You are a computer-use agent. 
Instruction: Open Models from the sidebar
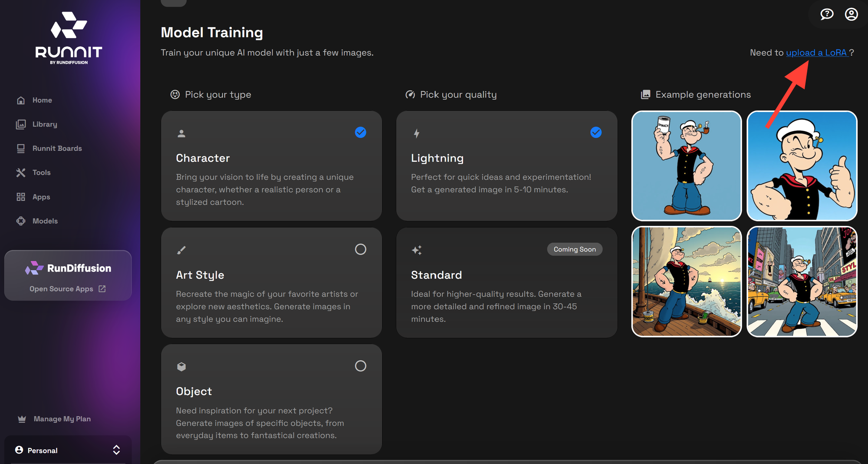(45, 221)
